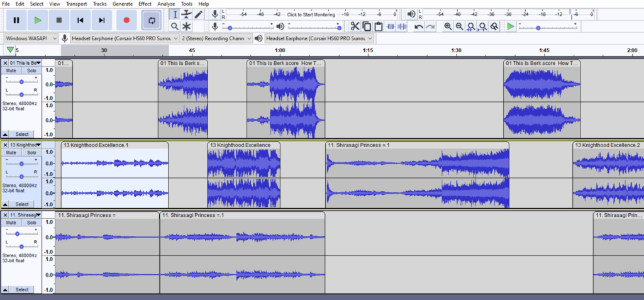Open the Windows WASAPI host dropdown
The image size is (644, 300).
click(31, 38)
